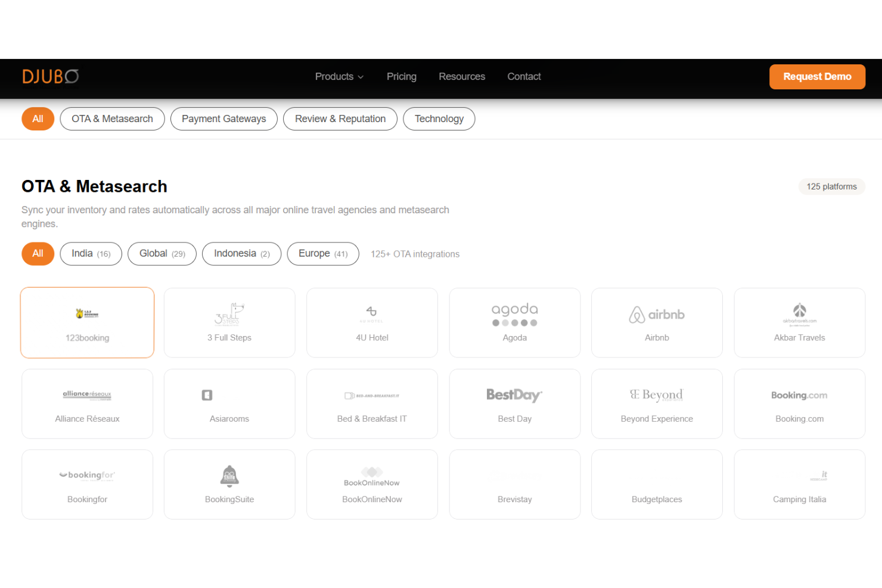Open the Bookingfor logo
The image size is (882, 588).
(x=87, y=475)
